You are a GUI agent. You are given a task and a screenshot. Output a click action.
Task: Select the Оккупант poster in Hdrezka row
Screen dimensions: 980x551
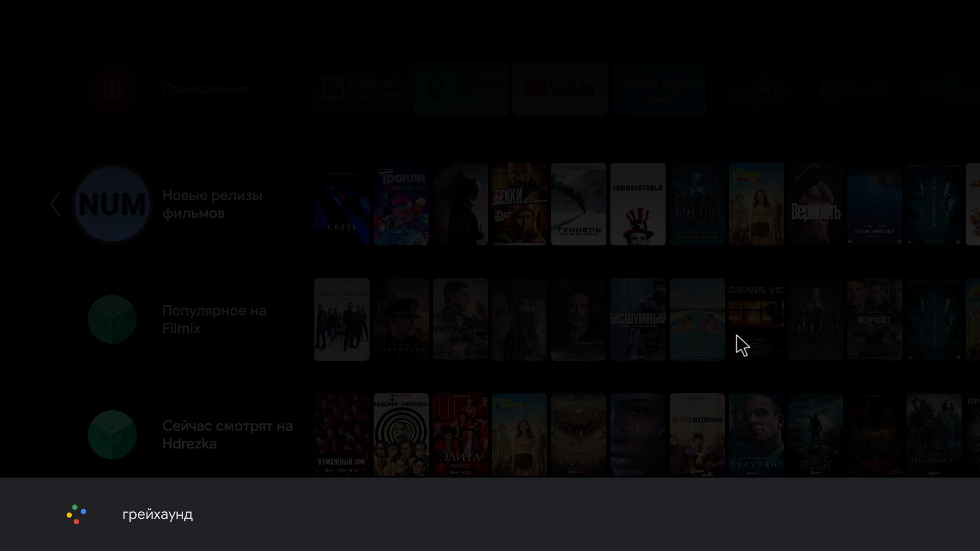(x=756, y=435)
